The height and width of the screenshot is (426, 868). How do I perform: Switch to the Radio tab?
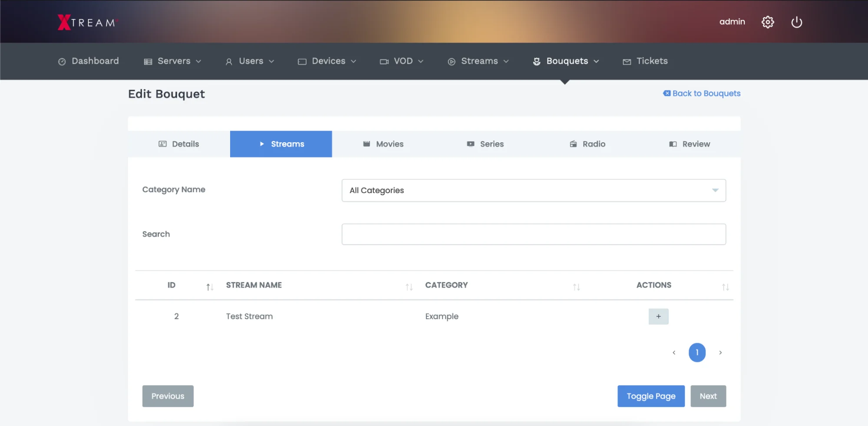point(587,144)
